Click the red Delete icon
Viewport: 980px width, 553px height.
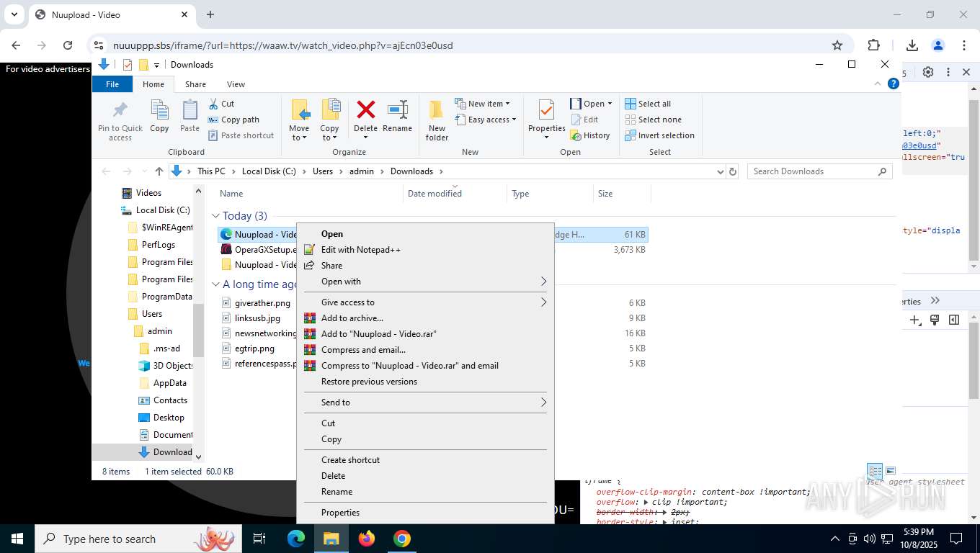365,110
